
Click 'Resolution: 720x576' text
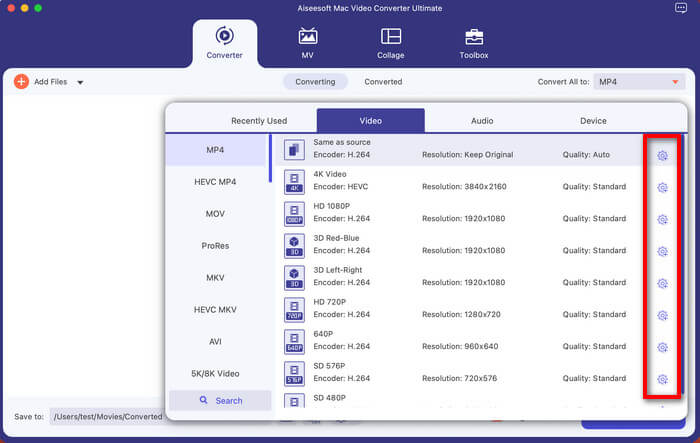click(x=459, y=378)
